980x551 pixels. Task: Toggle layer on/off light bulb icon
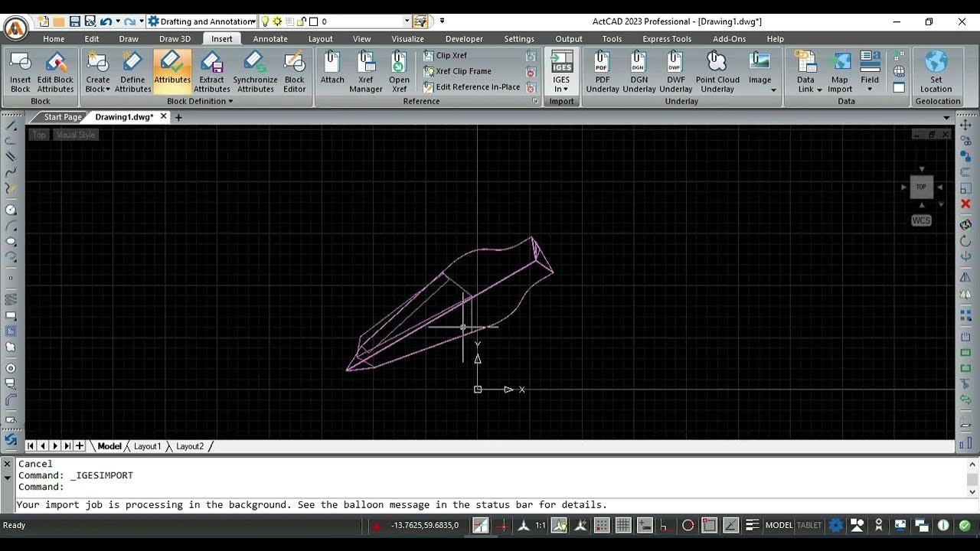266,21
